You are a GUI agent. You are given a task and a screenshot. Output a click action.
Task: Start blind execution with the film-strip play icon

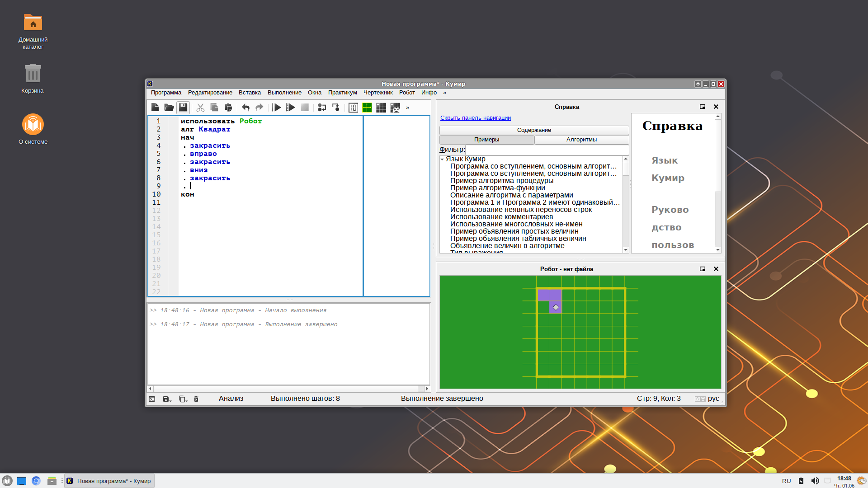[291, 108]
